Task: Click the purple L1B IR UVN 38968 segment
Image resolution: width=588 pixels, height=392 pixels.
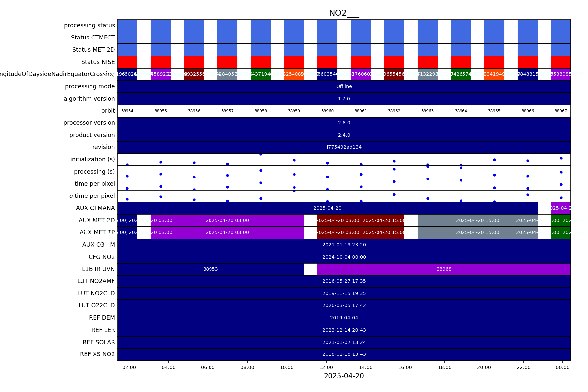Action: click(x=444, y=269)
